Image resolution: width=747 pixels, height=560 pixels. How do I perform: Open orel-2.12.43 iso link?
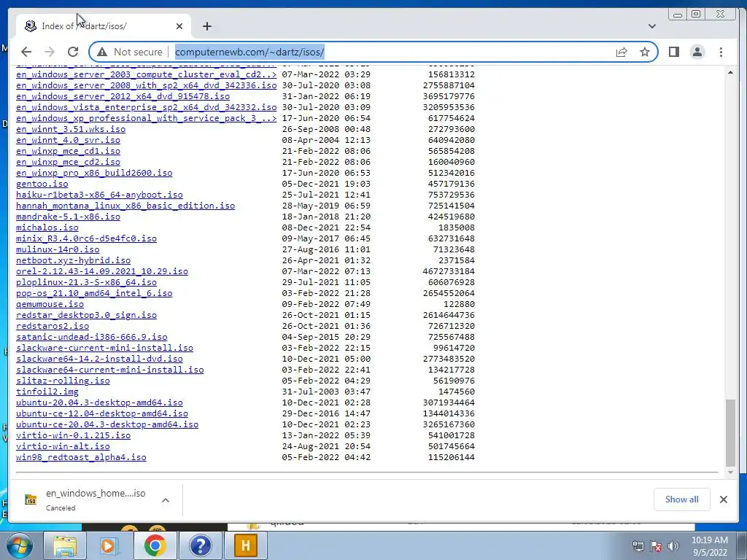(x=102, y=271)
